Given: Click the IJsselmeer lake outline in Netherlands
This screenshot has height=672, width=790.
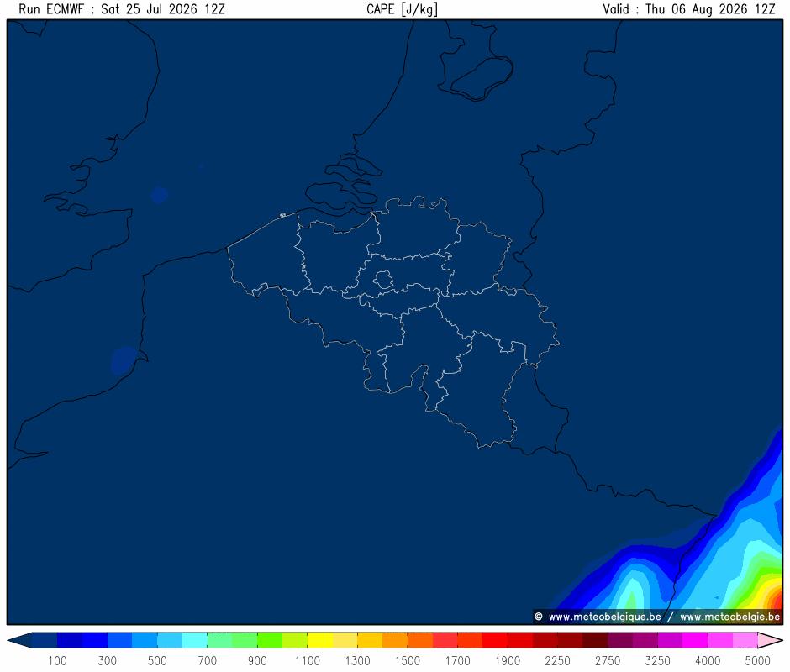Looking at the screenshot, I should coord(482,78).
